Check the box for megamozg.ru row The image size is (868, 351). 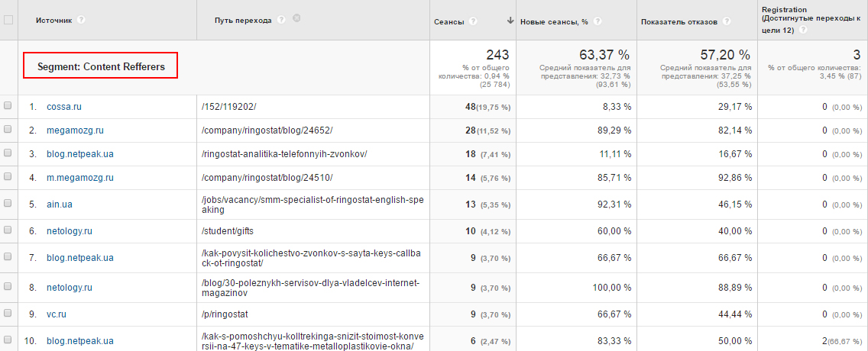8,130
